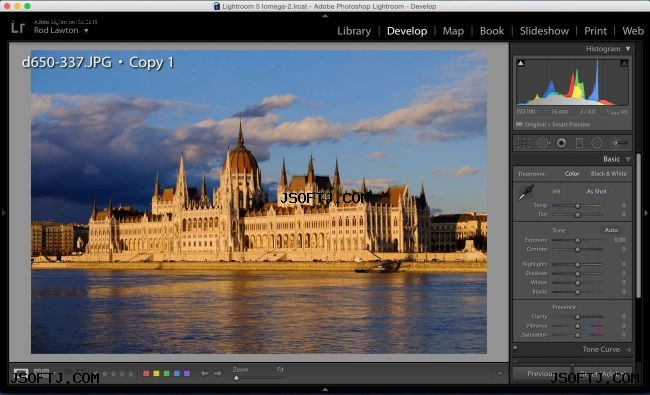Viewport: 650px width, 395px height.
Task: Click the Tint slider handle
Action: pos(577,215)
